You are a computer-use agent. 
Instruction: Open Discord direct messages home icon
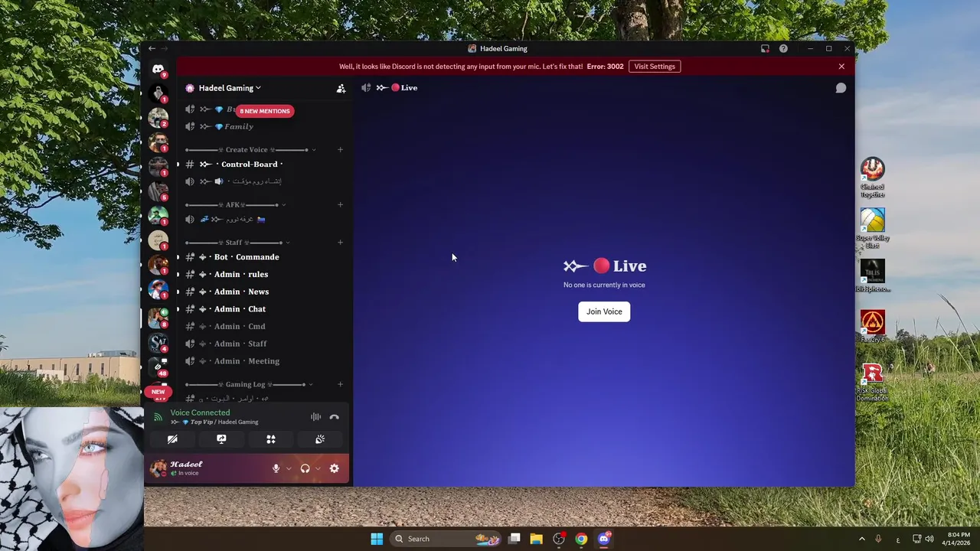tap(158, 69)
